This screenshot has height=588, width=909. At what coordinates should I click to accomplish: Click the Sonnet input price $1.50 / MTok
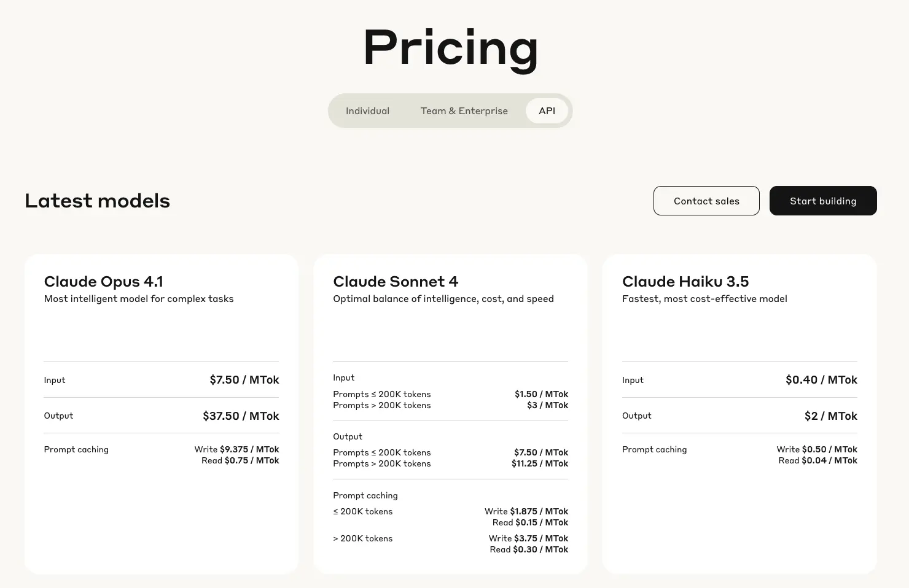click(x=542, y=394)
